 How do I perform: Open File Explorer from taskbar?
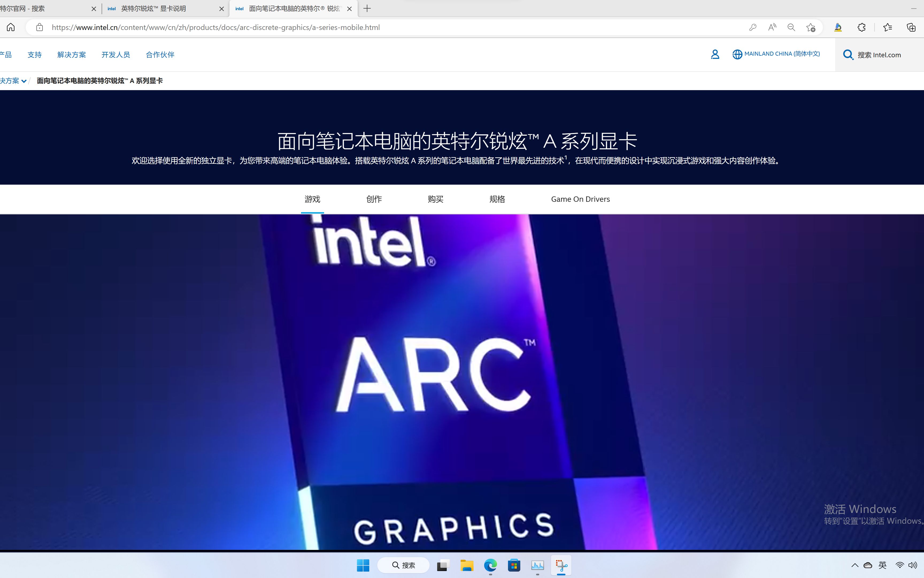(x=467, y=565)
